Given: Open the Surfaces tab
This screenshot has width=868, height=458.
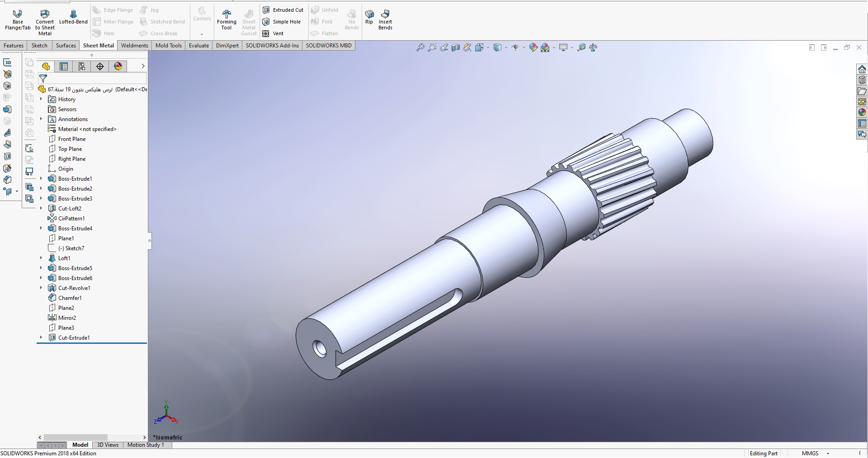Looking at the screenshot, I should 66,46.
